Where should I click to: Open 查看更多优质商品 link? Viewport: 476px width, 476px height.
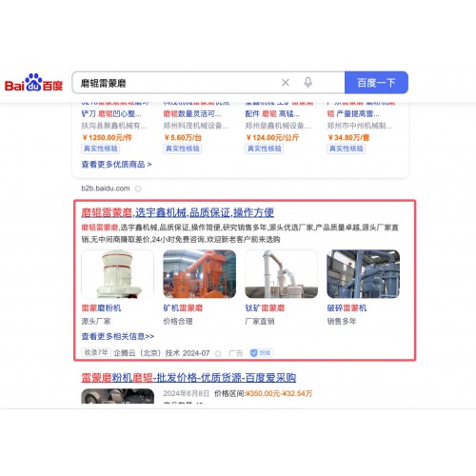tap(116, 165)
